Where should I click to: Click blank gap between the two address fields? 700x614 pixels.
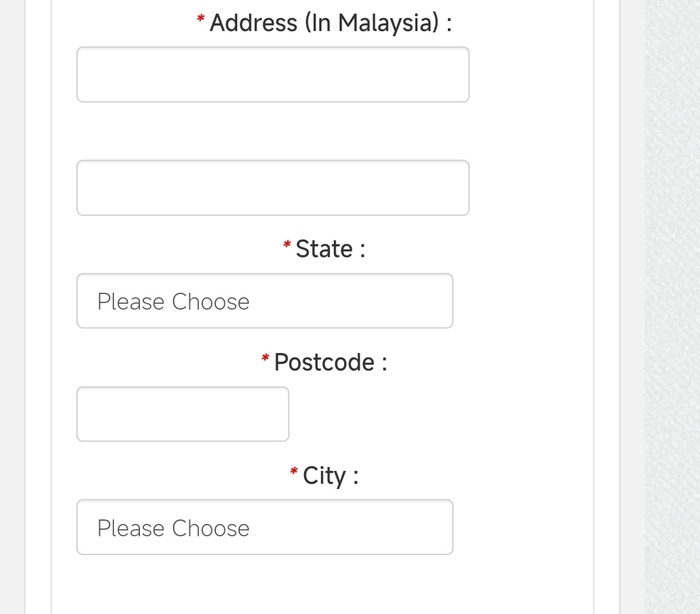pos(272,132)
